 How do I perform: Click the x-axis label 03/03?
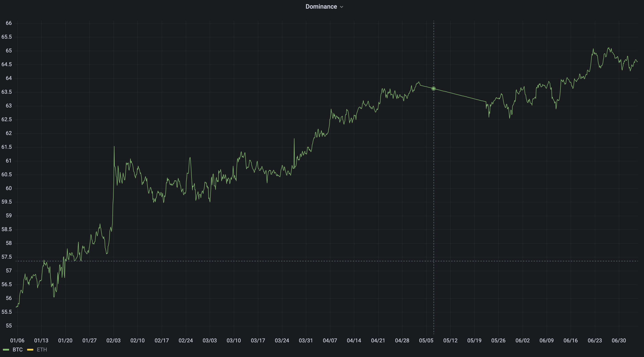pyautogui.click(x=210, y=341)
